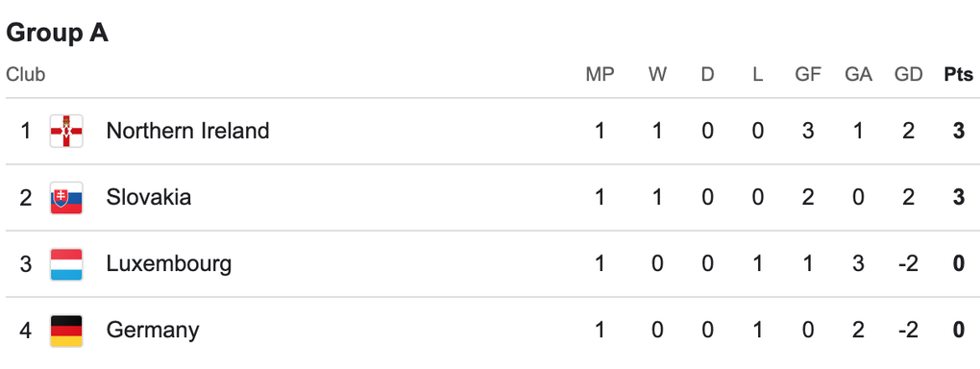The height and width of the screenshot is (369, 980).
Task: Open the Slovakia team link
Action: tap(149, 197)
